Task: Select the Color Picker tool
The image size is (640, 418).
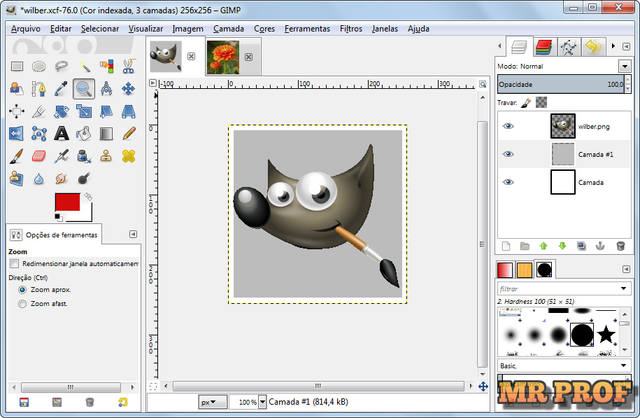Action: pos(61,89)
